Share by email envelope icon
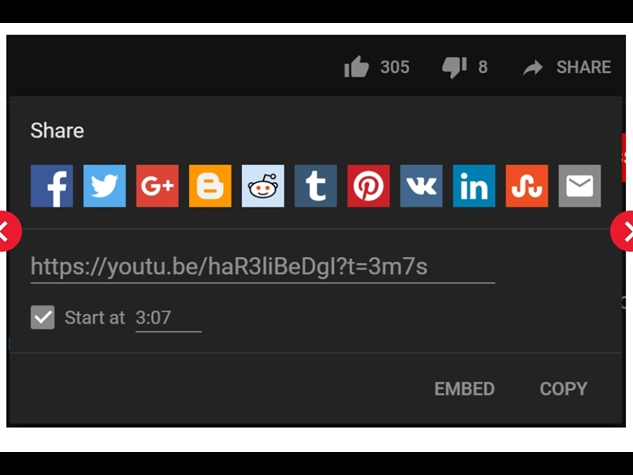The image size is (633, 475). point(580,186)
